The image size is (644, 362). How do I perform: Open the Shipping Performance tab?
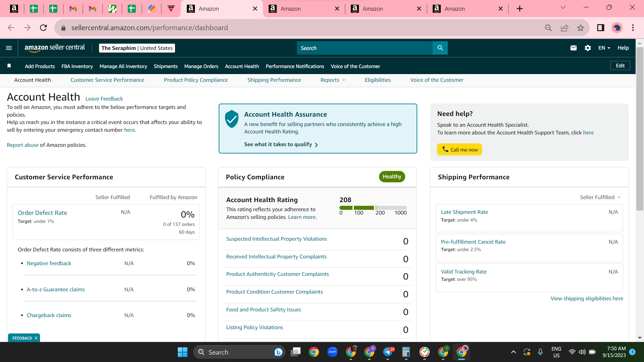coord(274,80)
